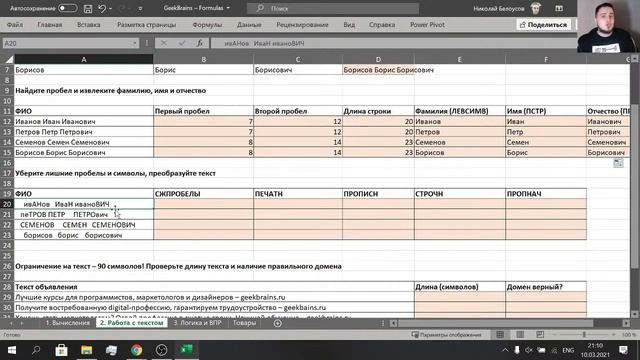Select column D header
The height and width of the screenshot is (360, 640).
pyautogui.click(x=378, y=60)
